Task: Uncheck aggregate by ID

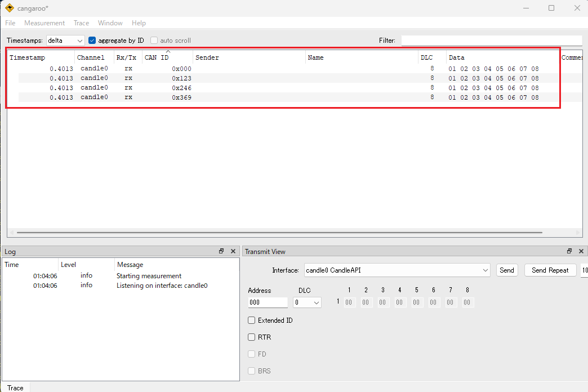Action: click(x=92, y=41)
